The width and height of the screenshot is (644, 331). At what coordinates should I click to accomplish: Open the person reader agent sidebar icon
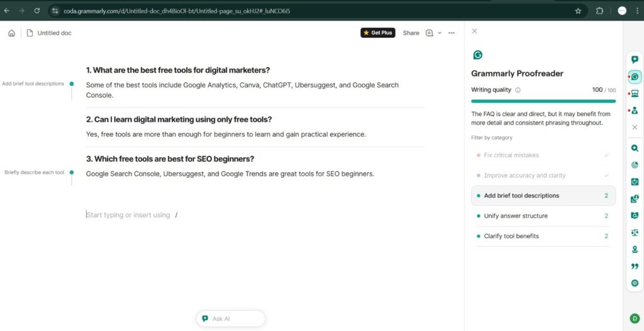(x=635, y=111)
